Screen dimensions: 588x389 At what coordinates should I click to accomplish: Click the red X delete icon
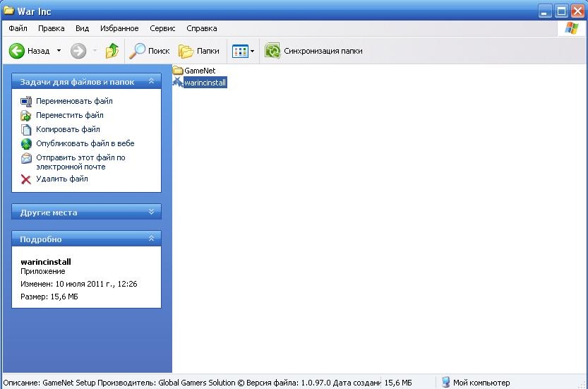click(x=26, y=179)
